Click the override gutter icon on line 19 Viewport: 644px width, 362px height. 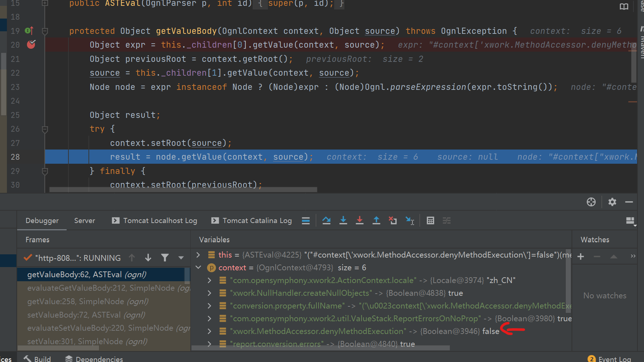29,31
